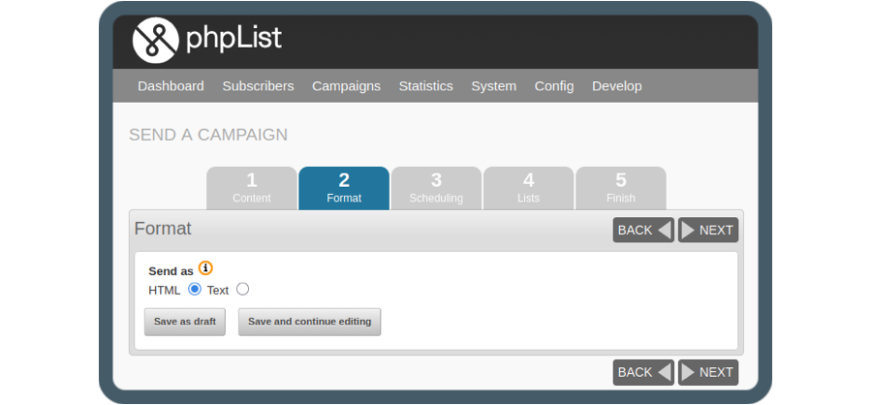Screen dimensions: 872x405
Task: Go to step 3 Scheduling tab
Action: tap(436, 187)
